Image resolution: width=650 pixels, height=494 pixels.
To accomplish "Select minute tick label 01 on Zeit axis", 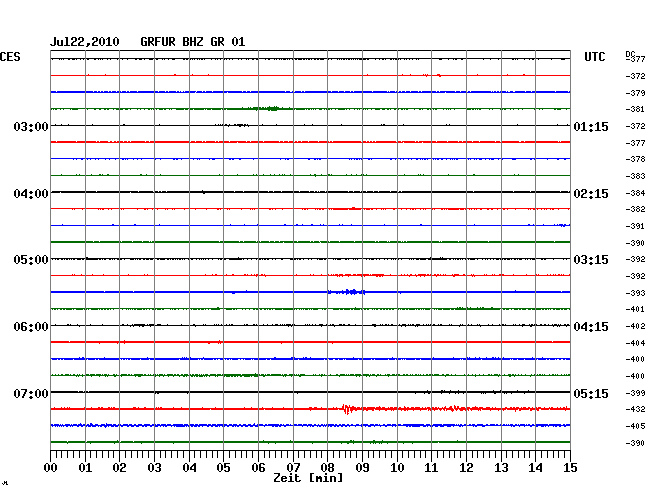I will click(85, 468).
